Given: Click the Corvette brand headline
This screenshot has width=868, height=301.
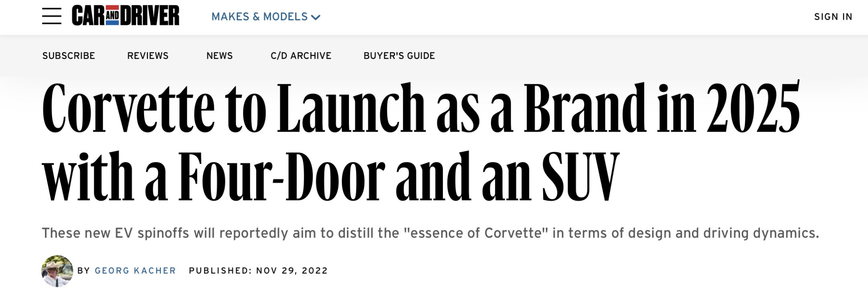Looking at the screenshot, I should pyautogui.click(x=421, y=142).
